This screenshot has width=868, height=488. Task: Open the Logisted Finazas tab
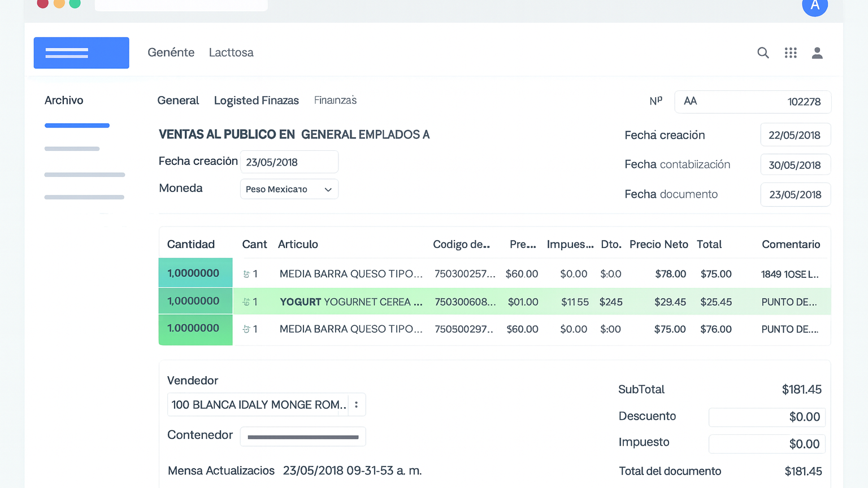(x=256, y=101)
